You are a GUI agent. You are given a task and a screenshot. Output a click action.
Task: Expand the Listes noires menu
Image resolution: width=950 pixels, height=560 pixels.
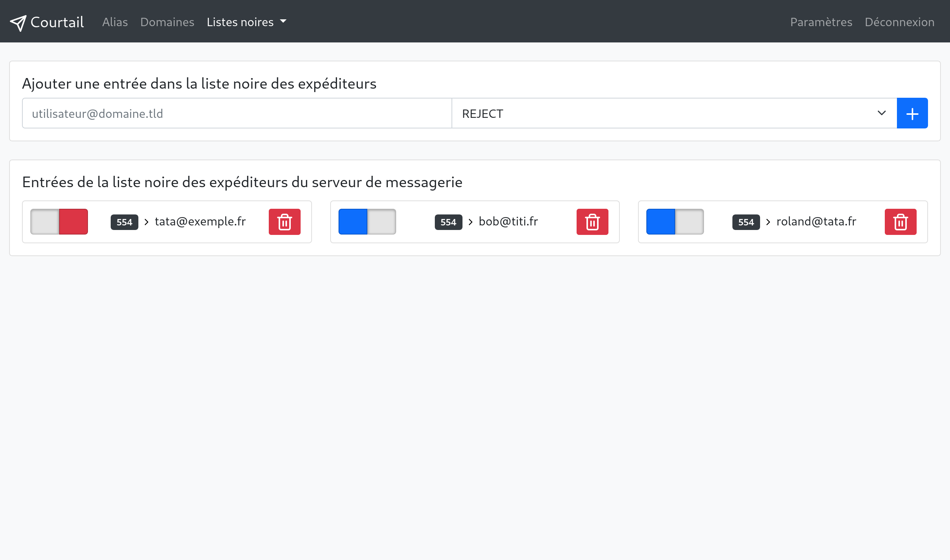[x=246, y=22]
